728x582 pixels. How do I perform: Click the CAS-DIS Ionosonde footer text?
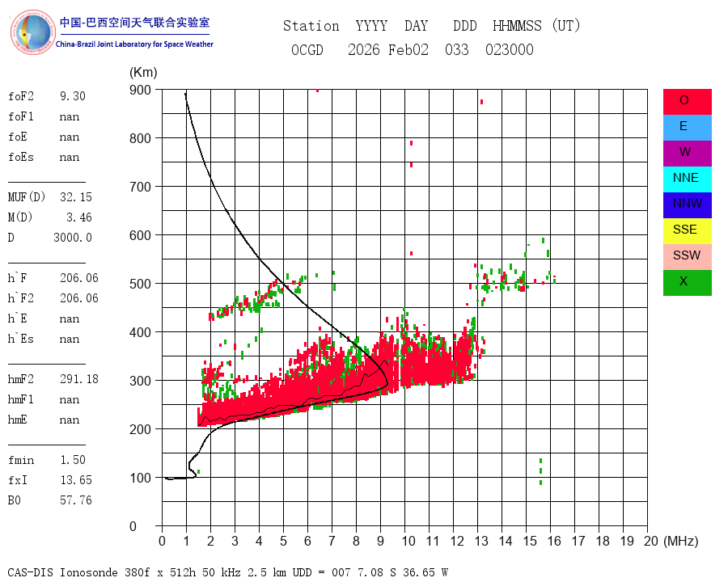point(227,572)
